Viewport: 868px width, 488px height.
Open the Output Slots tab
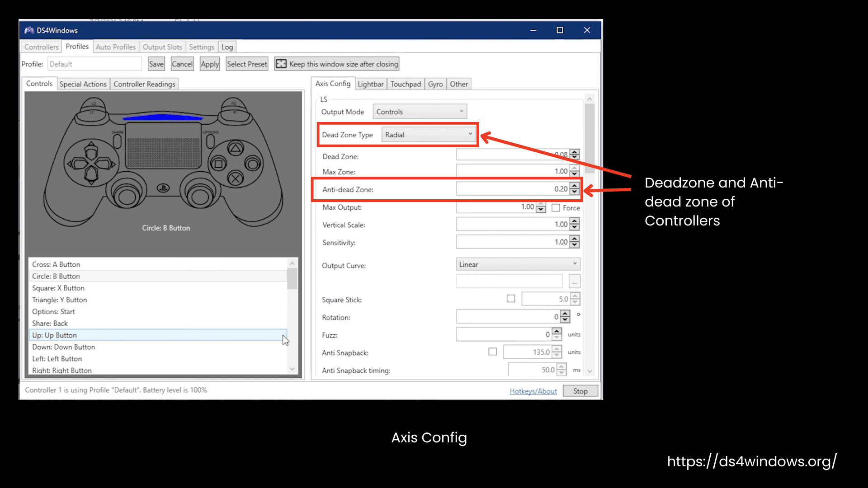click(162, 47)
